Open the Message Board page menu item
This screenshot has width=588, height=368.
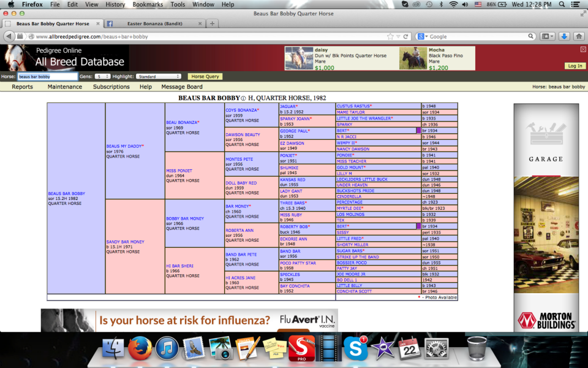(182, 86)
